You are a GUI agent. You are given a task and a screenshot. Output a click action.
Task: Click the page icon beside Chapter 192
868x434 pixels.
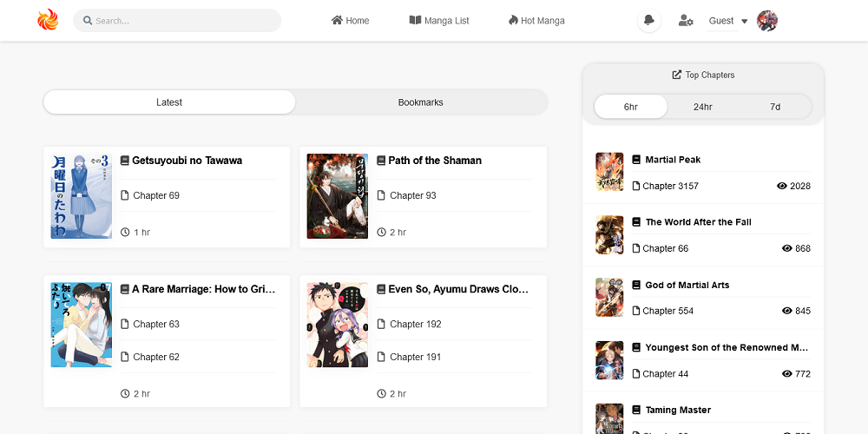[381, 324]
